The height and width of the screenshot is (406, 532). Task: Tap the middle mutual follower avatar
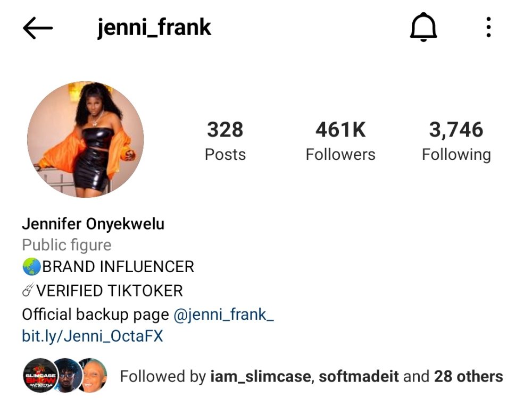tap(67, 376)
